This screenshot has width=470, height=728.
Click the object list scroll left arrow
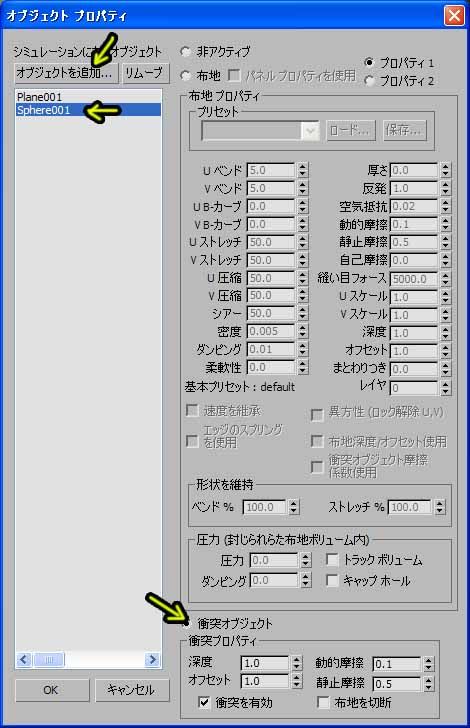pos(24,659)
